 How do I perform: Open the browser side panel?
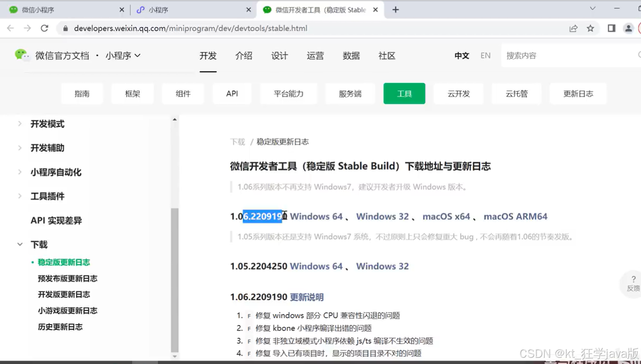pyautogui.click(x=611, y=29)
